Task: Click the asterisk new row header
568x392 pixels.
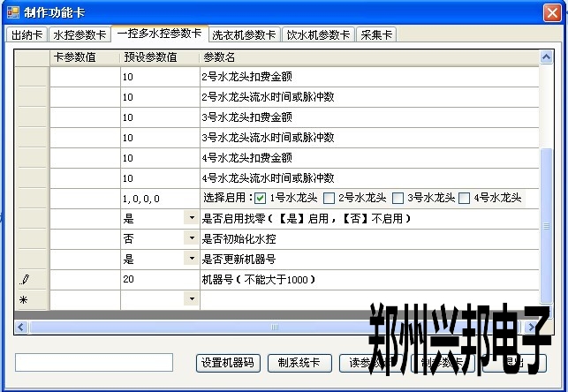Action: [24, 300]
